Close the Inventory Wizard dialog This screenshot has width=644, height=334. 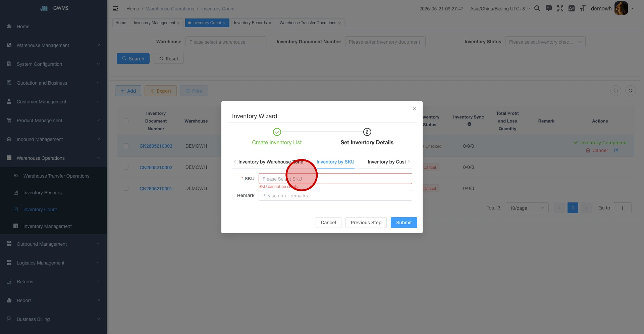(415, 108)
